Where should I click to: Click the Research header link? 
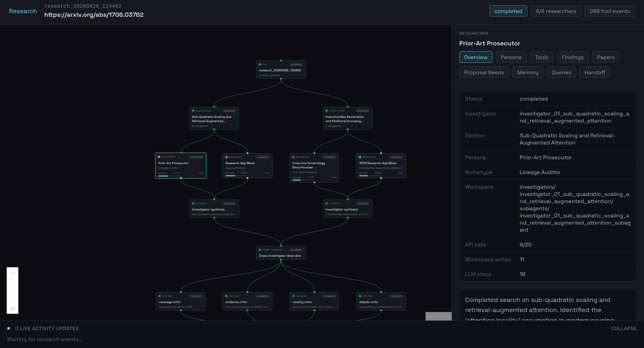point(23,11)
